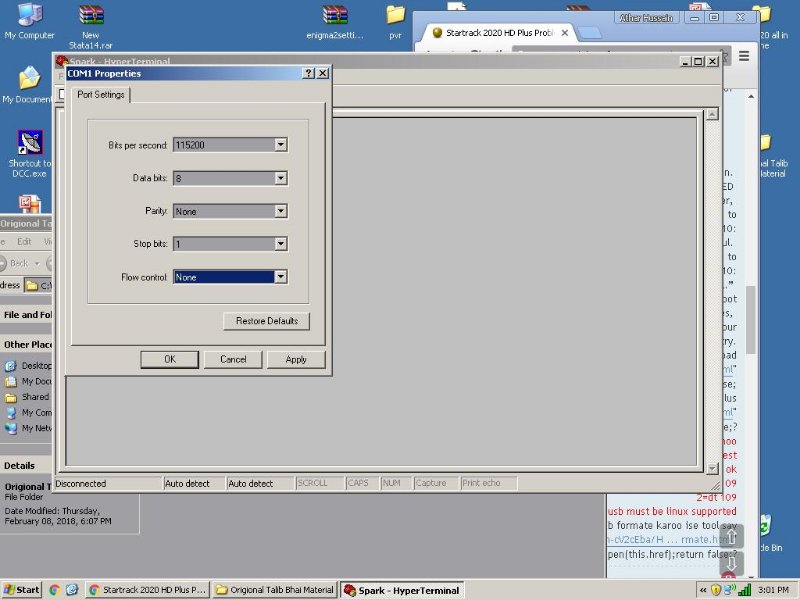Click the Chrome quick launch icon
This screenshot has height=600, width=800.
(x=55, y=590)
